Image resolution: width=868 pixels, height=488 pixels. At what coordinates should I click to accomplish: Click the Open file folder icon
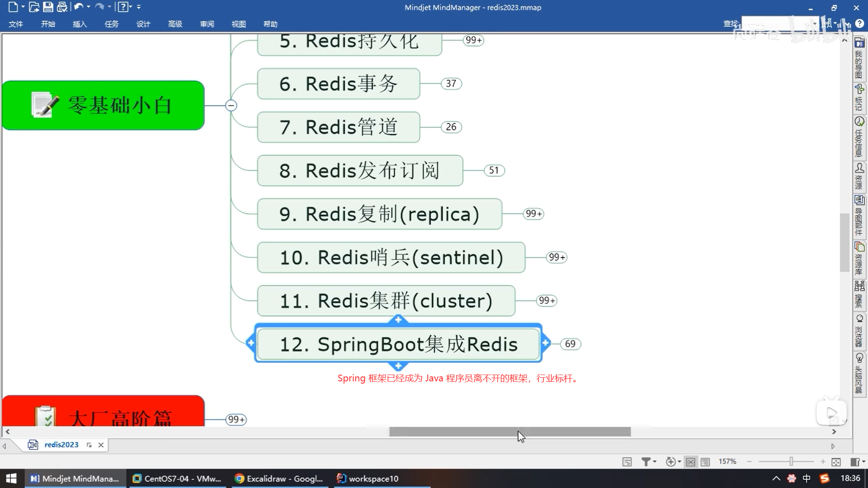pyautogui.click(x=34, y=7)
